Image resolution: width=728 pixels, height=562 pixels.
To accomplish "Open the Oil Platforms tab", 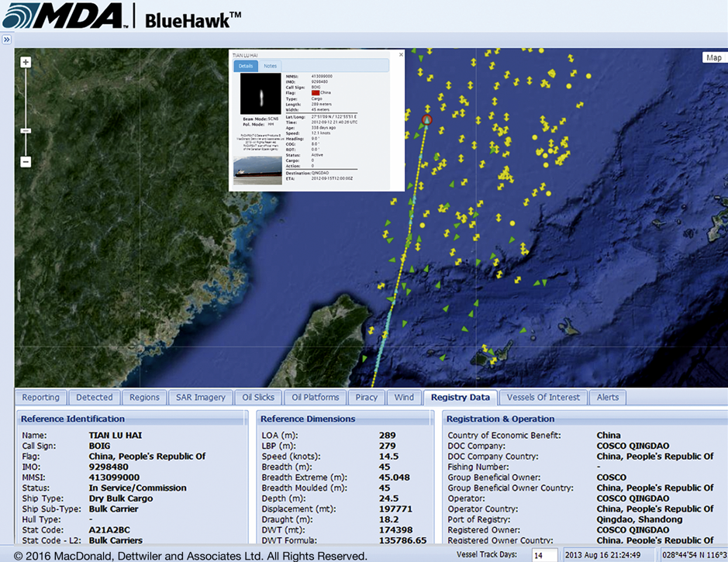I will point(316,398).
